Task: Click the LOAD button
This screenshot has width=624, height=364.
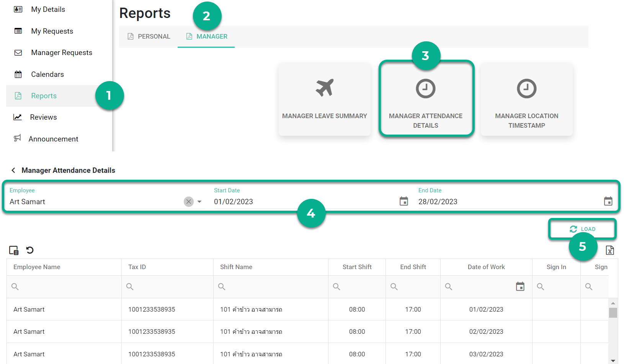Action: click(x=583, y=229)
